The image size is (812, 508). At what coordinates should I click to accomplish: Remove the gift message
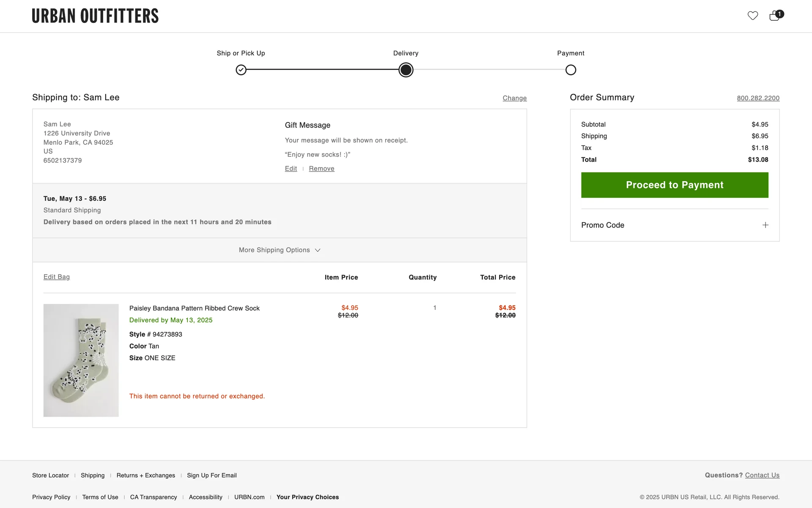(321, 168)
